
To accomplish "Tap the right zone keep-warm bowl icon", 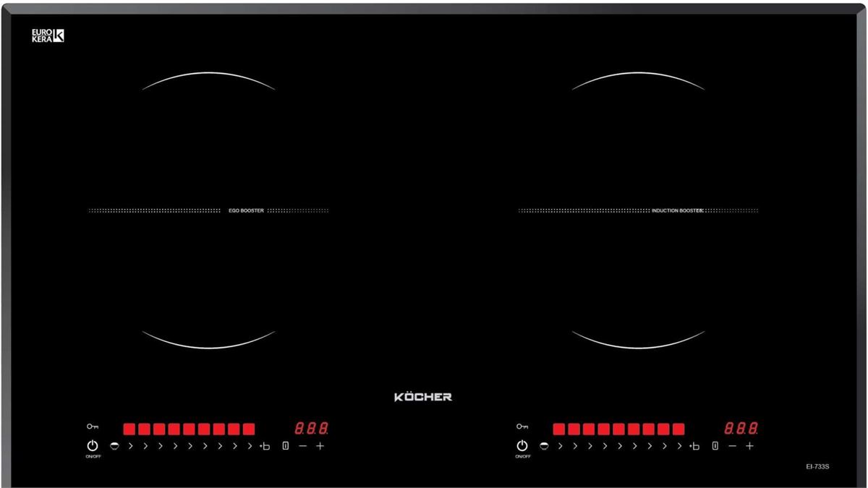I will tap(544, 446).
